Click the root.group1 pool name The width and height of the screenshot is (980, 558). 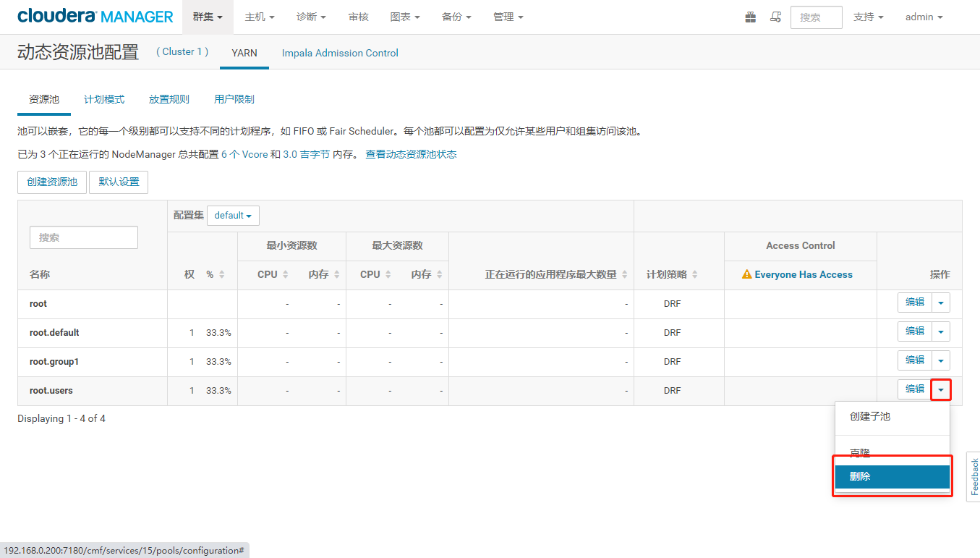pyautogui.click(x=54, y=361)
